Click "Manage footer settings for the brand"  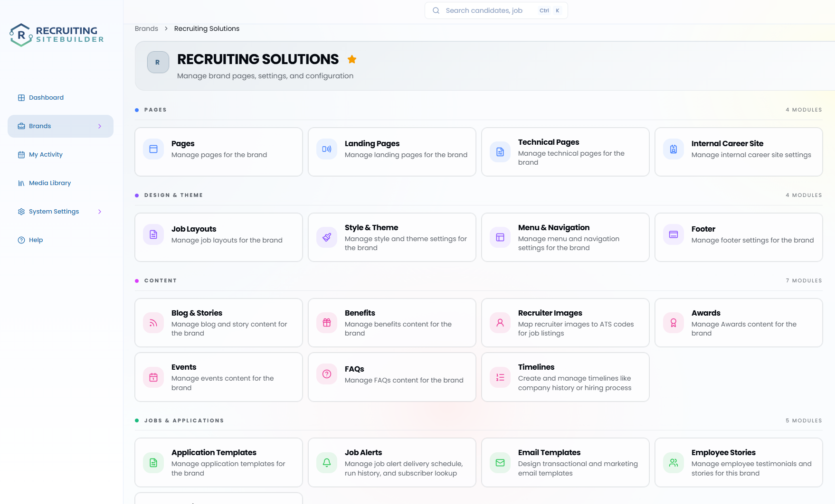pyautogui.click(x=752, y=240)
